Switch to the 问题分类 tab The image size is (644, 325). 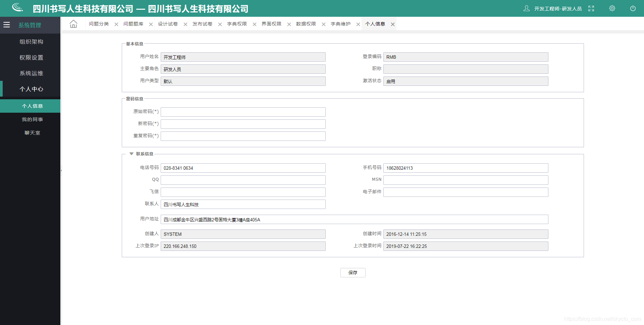(x=99, y=24)
